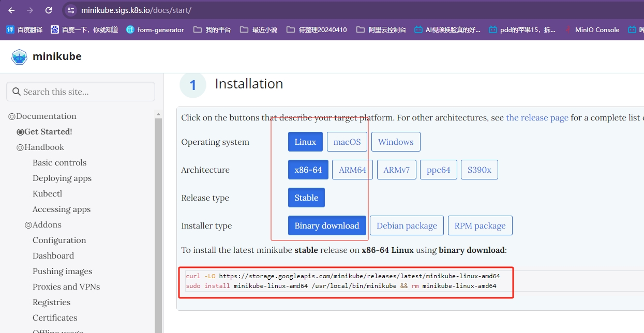
Task: Collapse the Documentation tree section
Action: click(x=12, y=117)
